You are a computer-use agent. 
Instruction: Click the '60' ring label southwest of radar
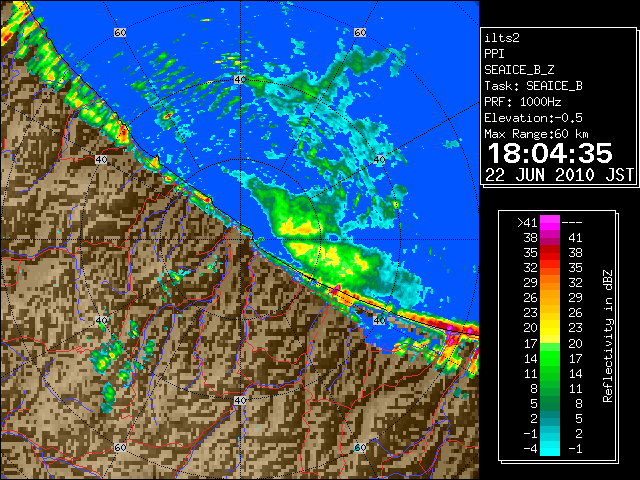point(120,448)
